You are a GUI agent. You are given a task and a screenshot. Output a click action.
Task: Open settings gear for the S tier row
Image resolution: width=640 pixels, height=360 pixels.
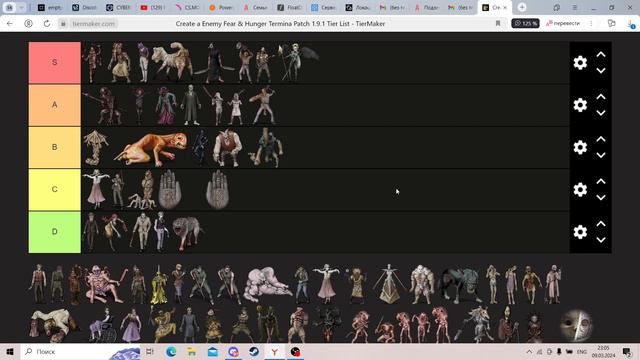click(580, 62)
